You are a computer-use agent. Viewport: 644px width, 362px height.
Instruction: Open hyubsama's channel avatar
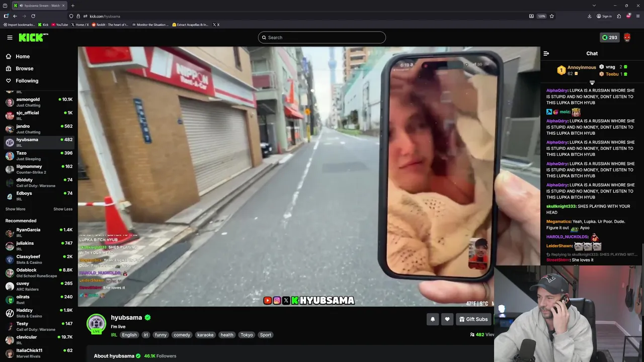click(96, 323)
